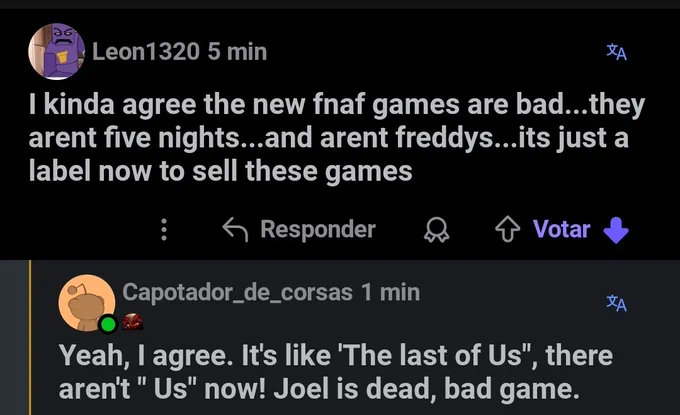Image resolution: width=680 pixels, height=415 pixels.
Task: Click the 'Responder' reply button
Action: coord(318,229)
